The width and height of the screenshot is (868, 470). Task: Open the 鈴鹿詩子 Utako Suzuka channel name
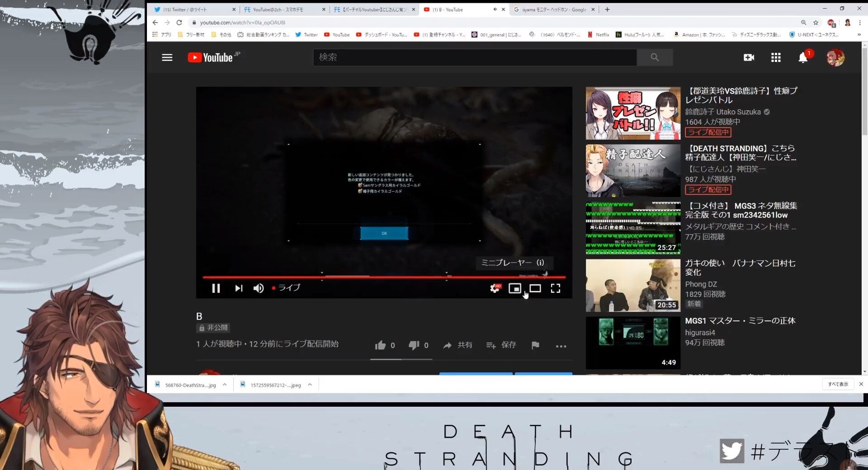pyautogui.click(x=723, y=112)
